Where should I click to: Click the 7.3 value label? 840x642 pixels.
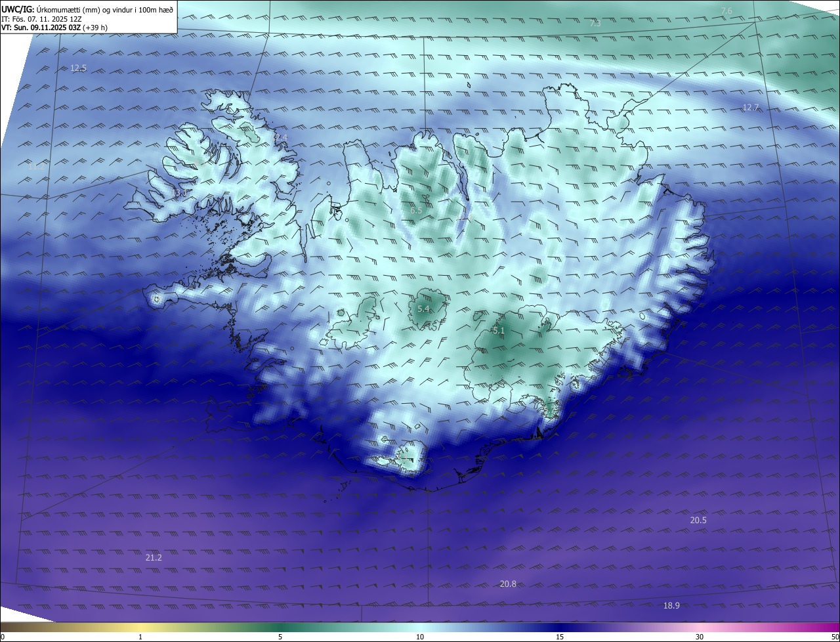click(x=595, y=23)
